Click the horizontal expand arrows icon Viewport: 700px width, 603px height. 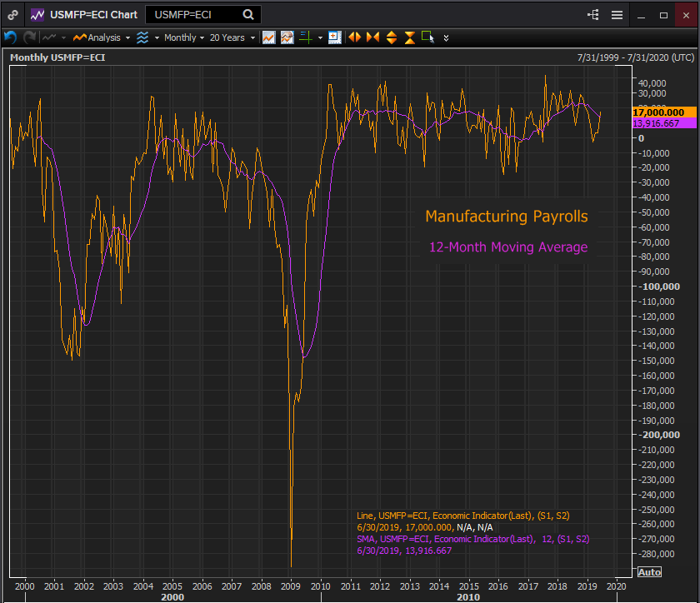[355, 37]
